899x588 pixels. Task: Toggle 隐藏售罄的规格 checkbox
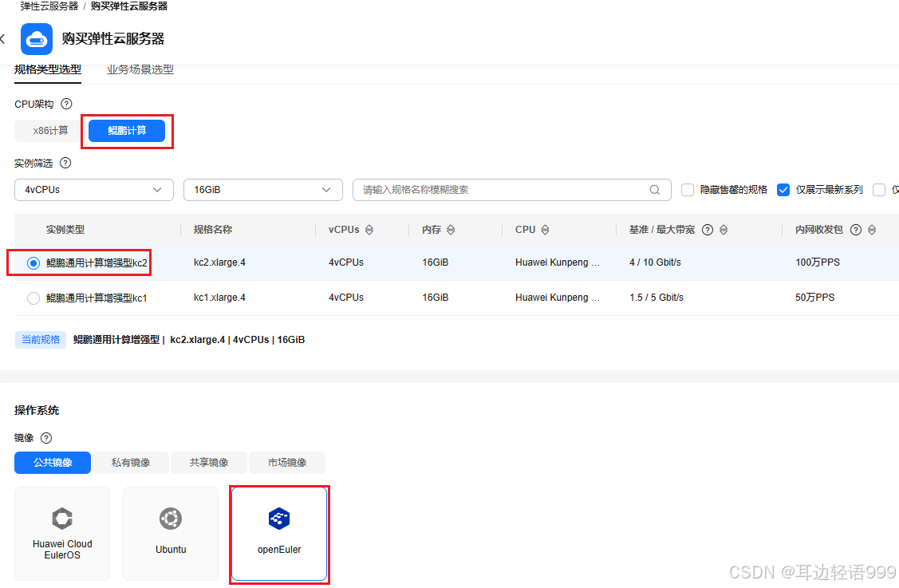[688, 190]
